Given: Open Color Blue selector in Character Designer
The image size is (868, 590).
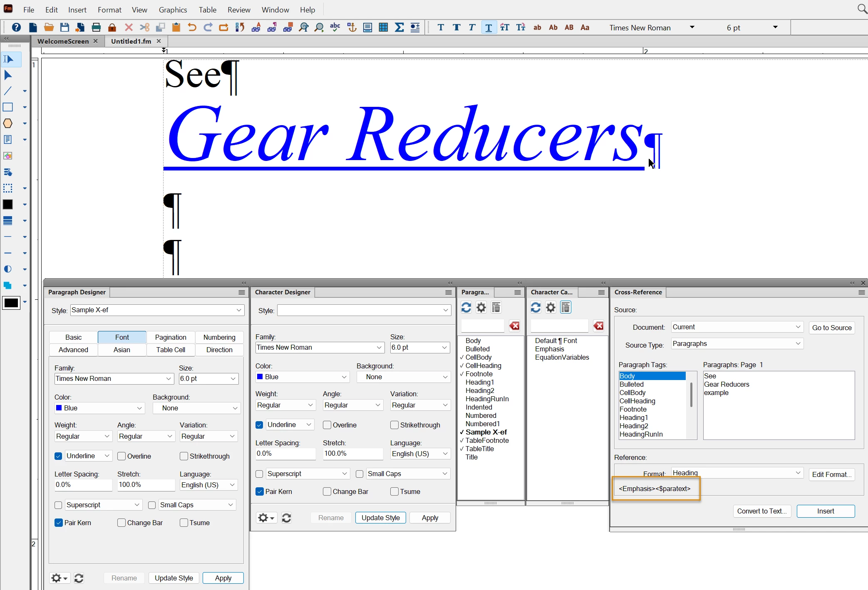Looking at the screenshot, I should click(302, 377).
